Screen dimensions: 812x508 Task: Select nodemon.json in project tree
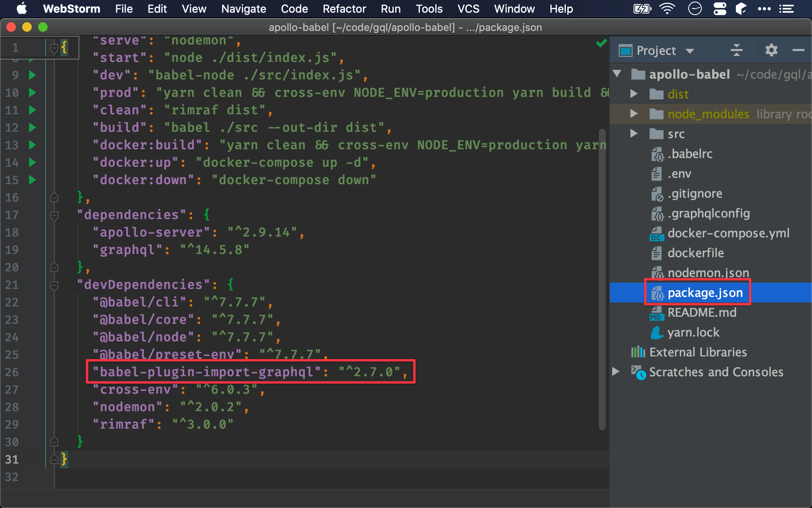[x=709, y=273]
